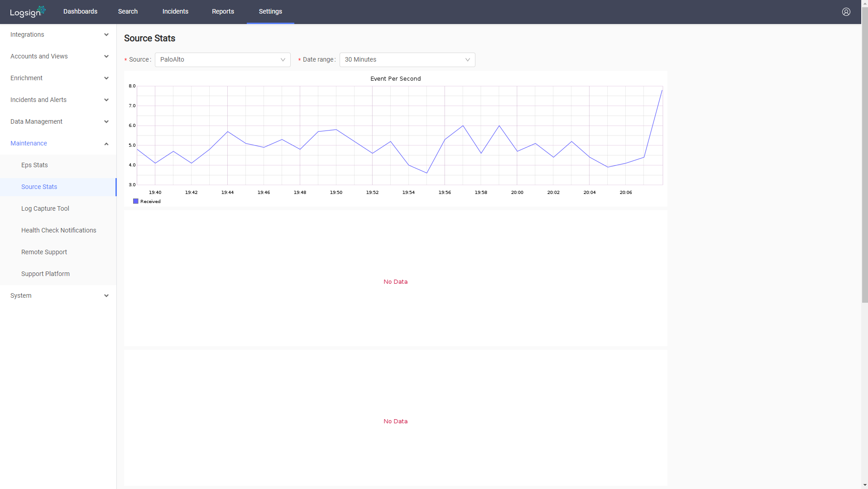Image resolution: width=868 pixels, height=489 pixels.
Task: Open Source Stats page
Action: [x=58, y=187]
